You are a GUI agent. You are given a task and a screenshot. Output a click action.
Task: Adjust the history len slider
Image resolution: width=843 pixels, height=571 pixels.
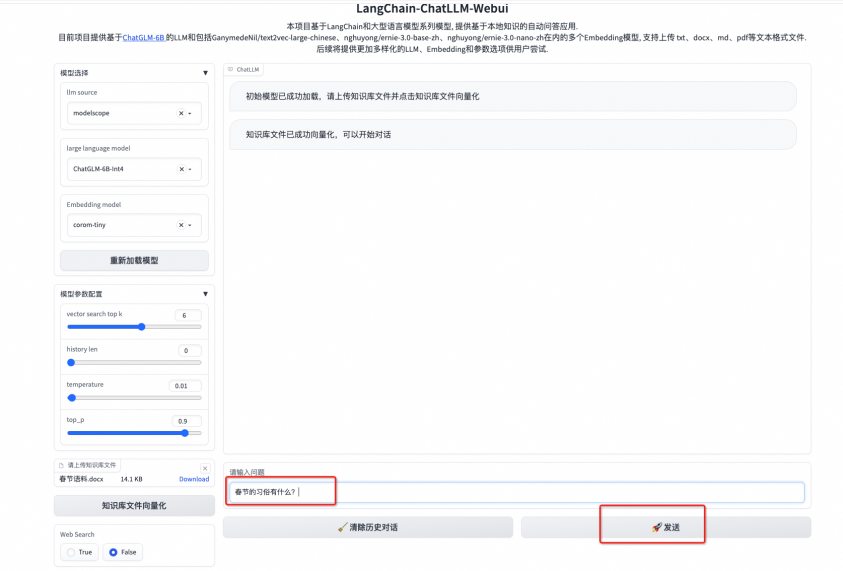[x=134, y=362]
